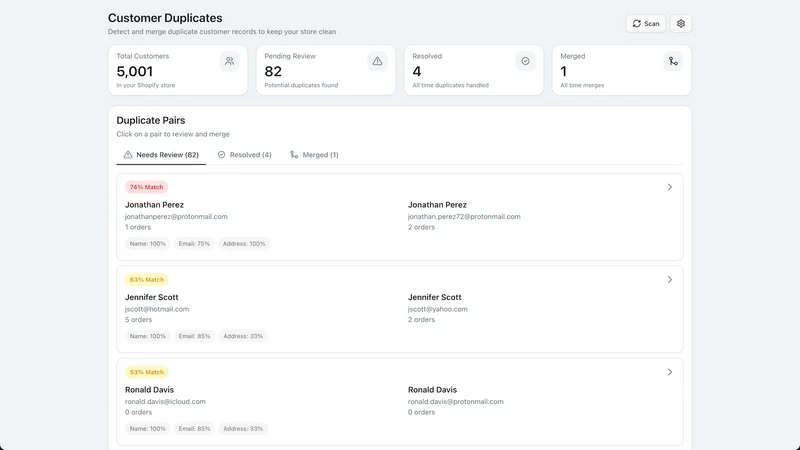Image resolution: width=800 pixels, height=450 pixels.
Task: Click the 53% Match badge
Action: [146, 372]
